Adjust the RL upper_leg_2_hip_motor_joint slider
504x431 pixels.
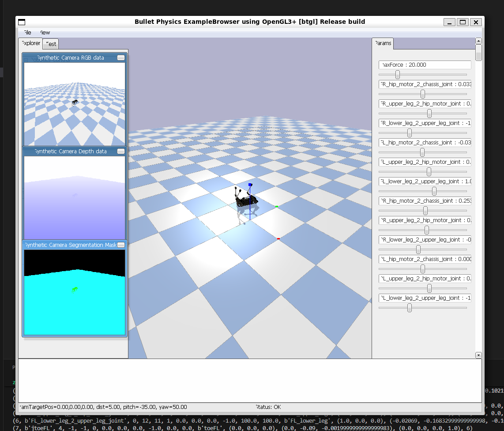(429, 288)
